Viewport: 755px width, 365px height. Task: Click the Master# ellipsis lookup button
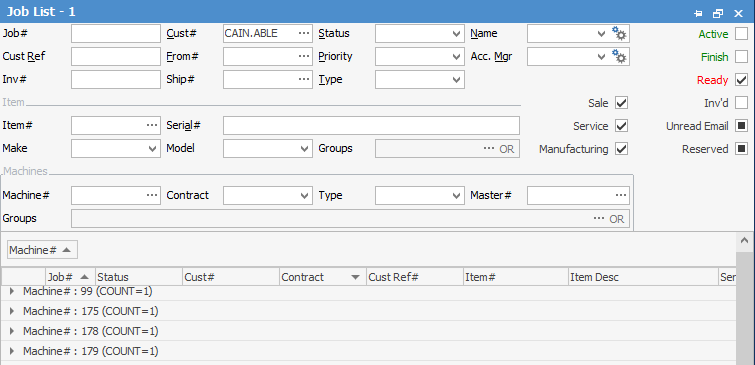621,196
